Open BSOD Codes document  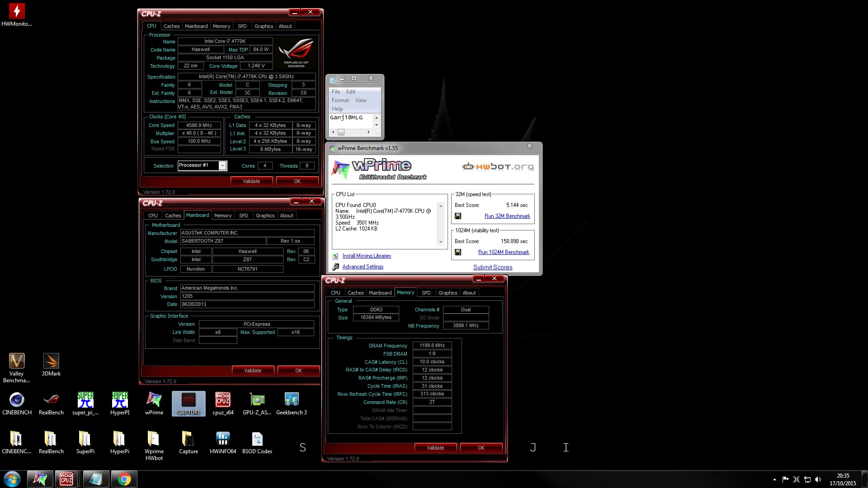(x=257, y=442)
